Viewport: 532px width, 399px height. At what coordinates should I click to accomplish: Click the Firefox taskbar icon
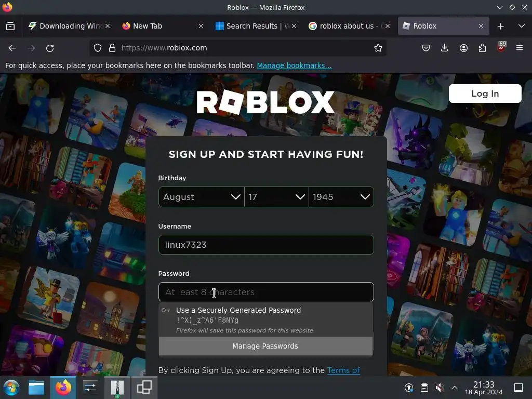point(63,388)
